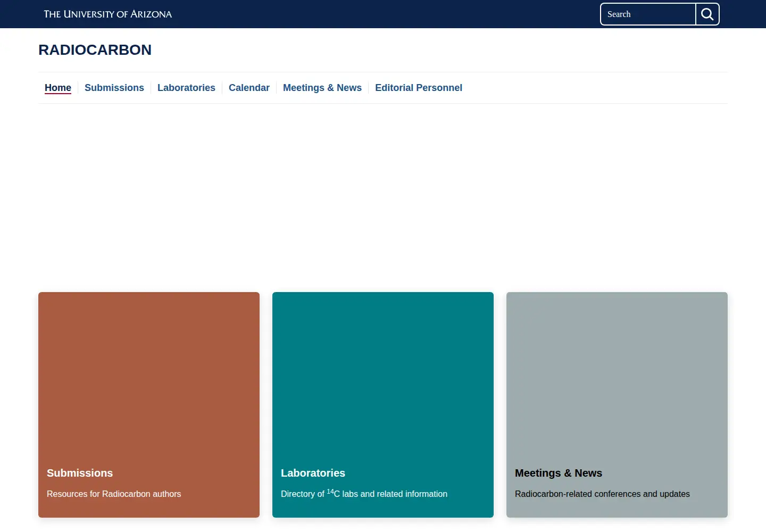Click the Laboratories card heading
The image size is (766, 532).
click(x=313, y=473)
